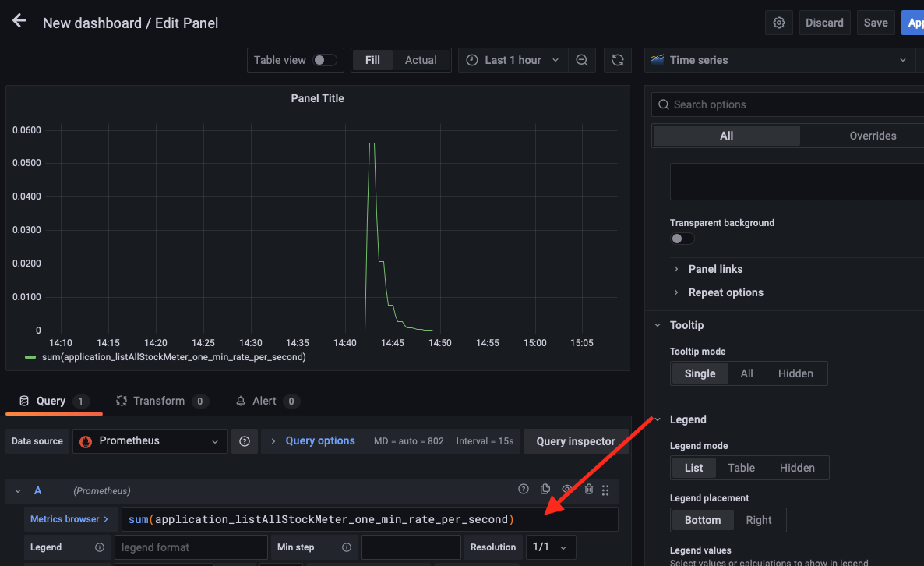Toggle query A visibility eye icon
The height and width of the screenshot is (566, 924).
[x=566, y=490]
